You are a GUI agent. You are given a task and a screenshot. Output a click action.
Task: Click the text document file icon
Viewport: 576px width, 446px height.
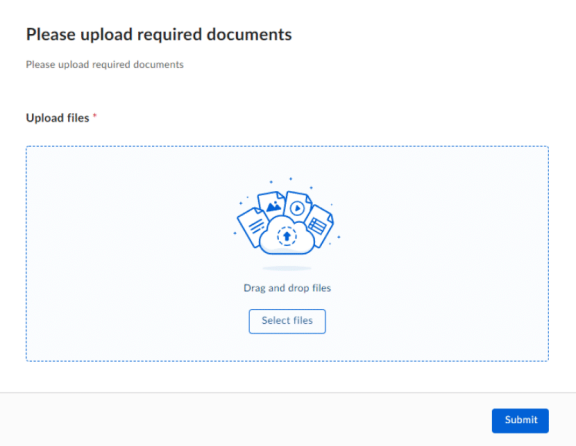click(x=252, y=225)
